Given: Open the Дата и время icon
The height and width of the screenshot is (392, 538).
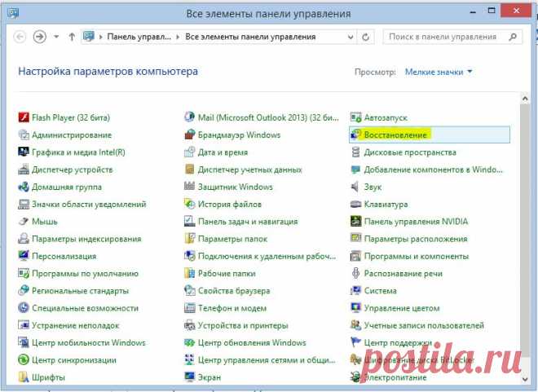Looking at the screenshot, I should (x=189, y=152).
